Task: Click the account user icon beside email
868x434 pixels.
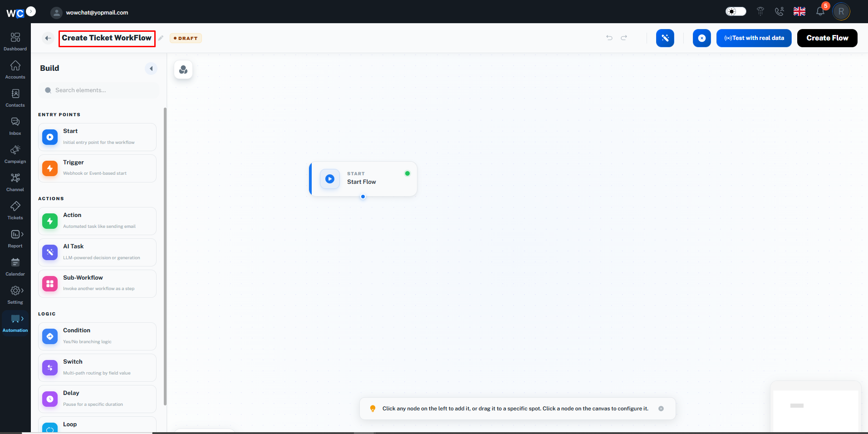Action: click(x=56, y=13)
